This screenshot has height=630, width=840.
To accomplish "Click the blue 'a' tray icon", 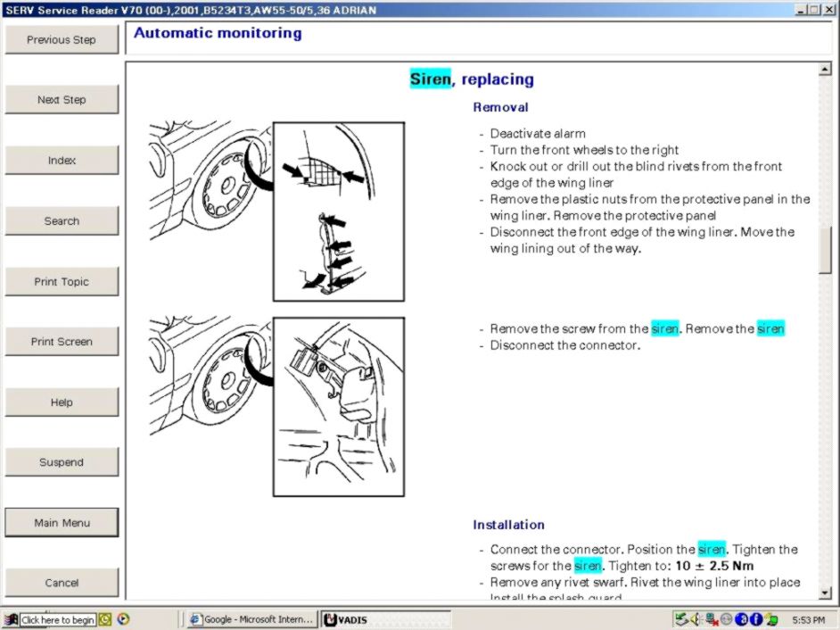I will (741, 620).
